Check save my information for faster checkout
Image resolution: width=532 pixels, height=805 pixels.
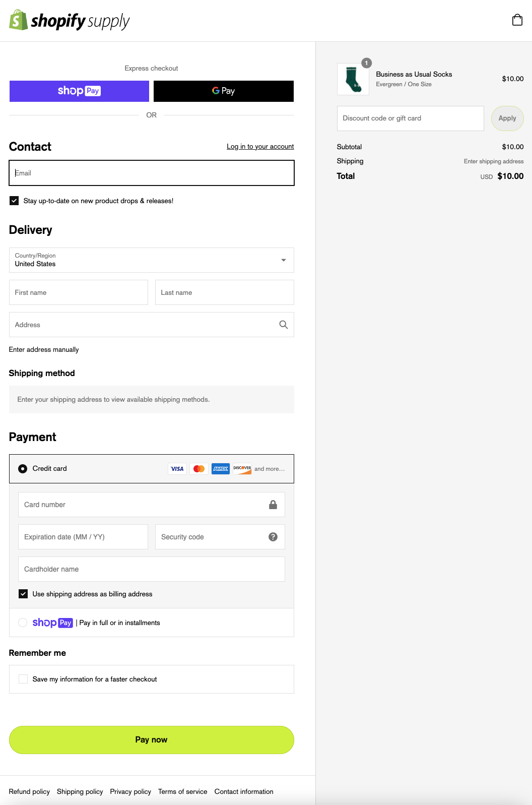pyautogui.click(x=23, y=679)
